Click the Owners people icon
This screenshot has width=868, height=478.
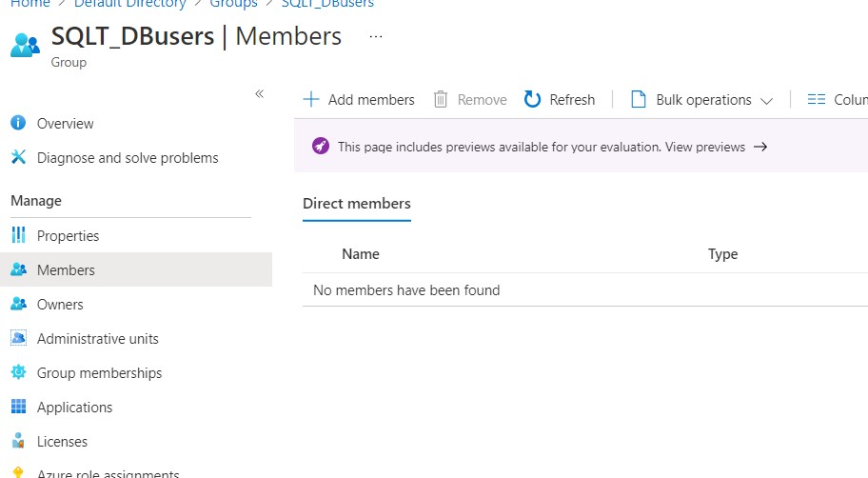coord(18,304)
